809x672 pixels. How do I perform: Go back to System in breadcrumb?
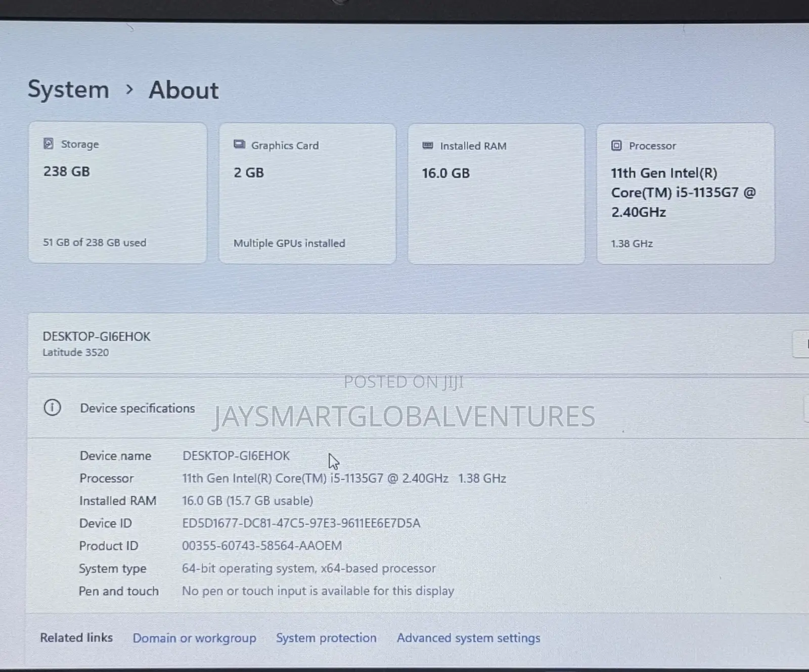tap(68, 89)
